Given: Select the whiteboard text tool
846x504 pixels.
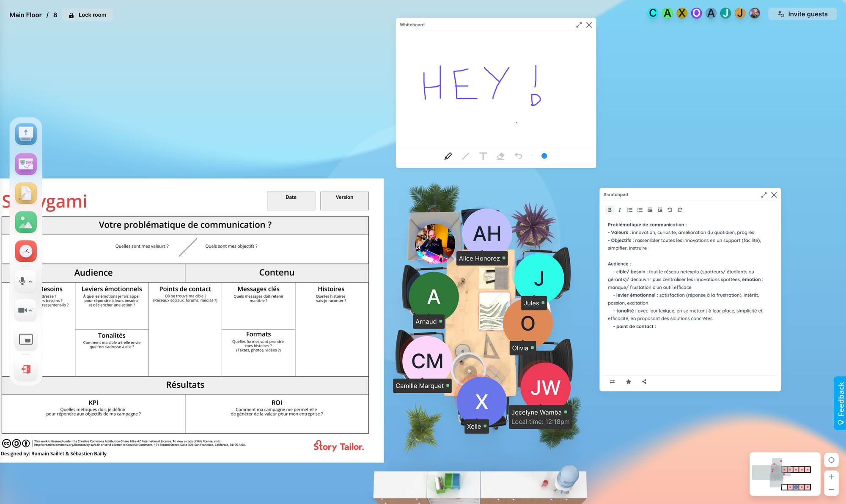Looking at the screenshot, I should pos(483,156).
